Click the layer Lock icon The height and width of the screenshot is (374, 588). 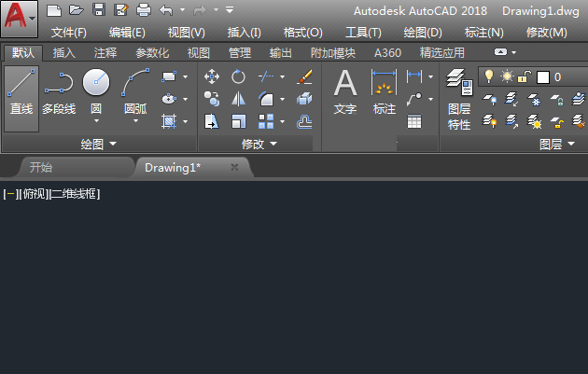[x=557, y=99]
